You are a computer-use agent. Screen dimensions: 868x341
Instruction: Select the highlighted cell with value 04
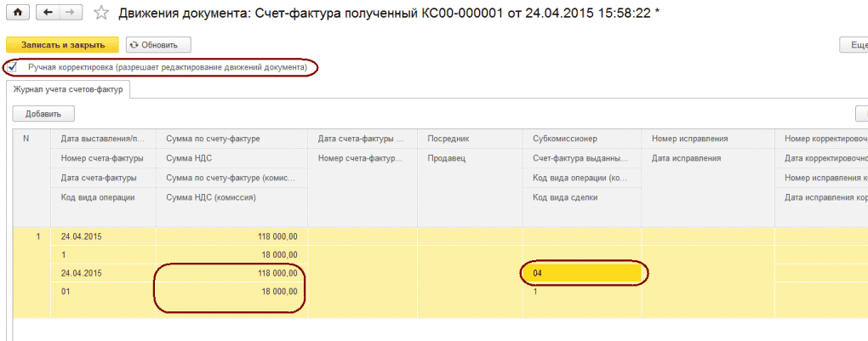coord(581,273)
